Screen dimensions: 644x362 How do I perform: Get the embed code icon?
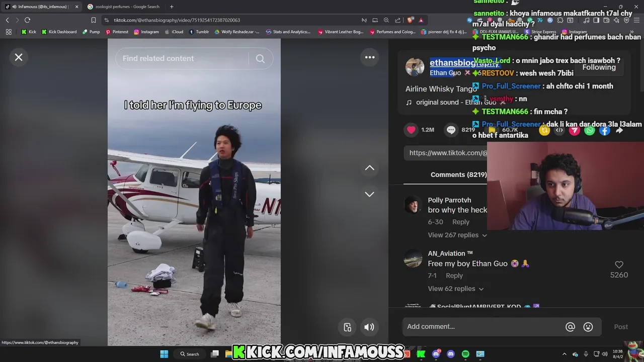559,131
